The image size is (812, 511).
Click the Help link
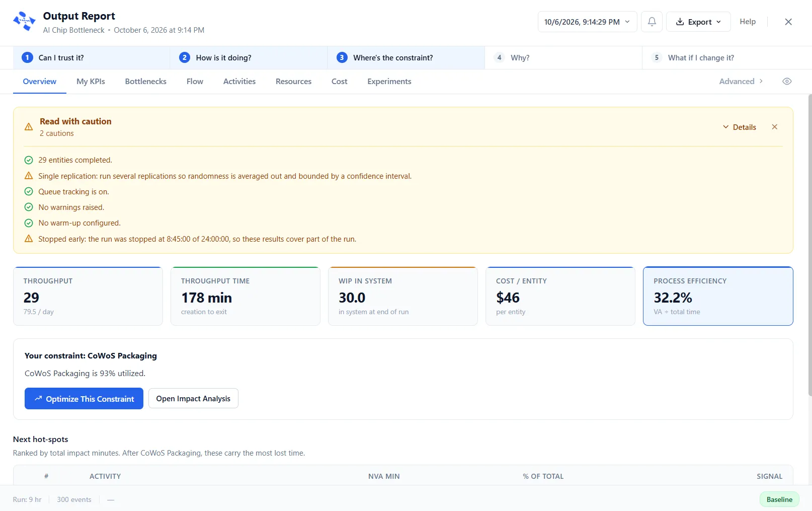748,22
